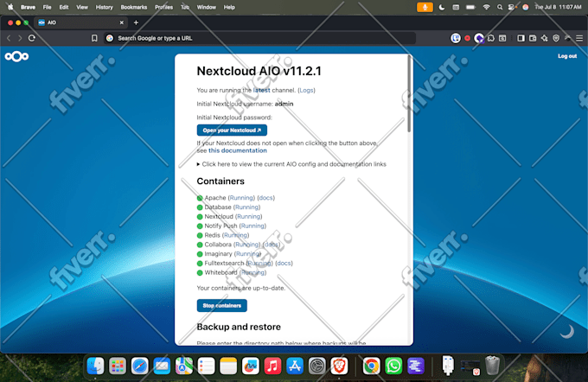Screen dimensions: 588x382
Task: Launch Google Chrome from the dock
Action: [x=371, y=366]
